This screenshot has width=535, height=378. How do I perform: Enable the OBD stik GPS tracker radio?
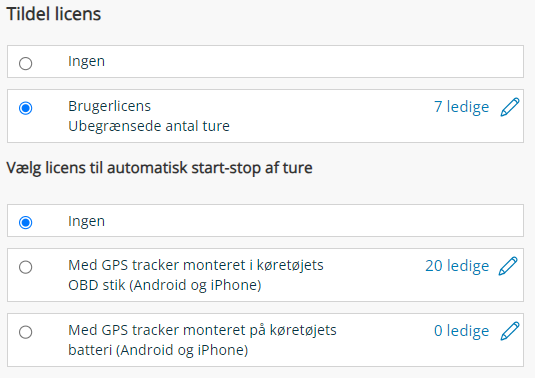[x=26, y=267]
